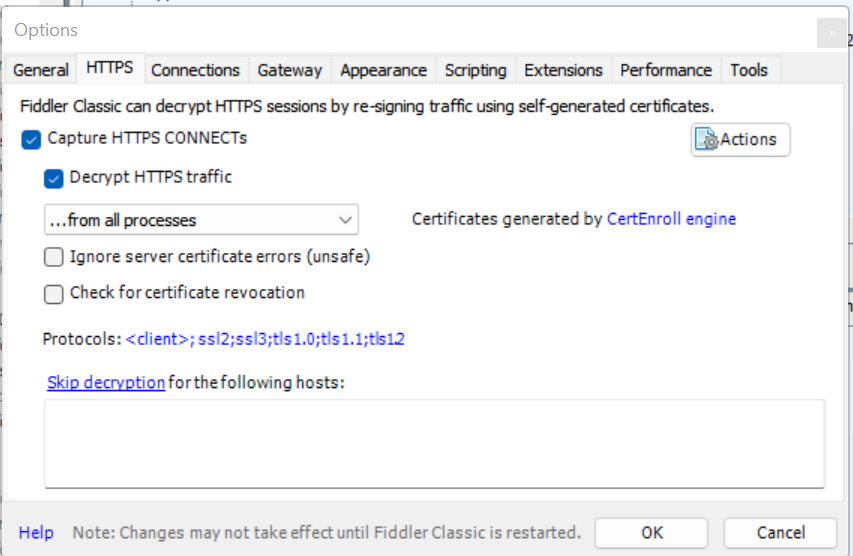Disable Decrypt HTTPS traffic checkbox
This screenshot has height=556, width=853.
point(53,178)
